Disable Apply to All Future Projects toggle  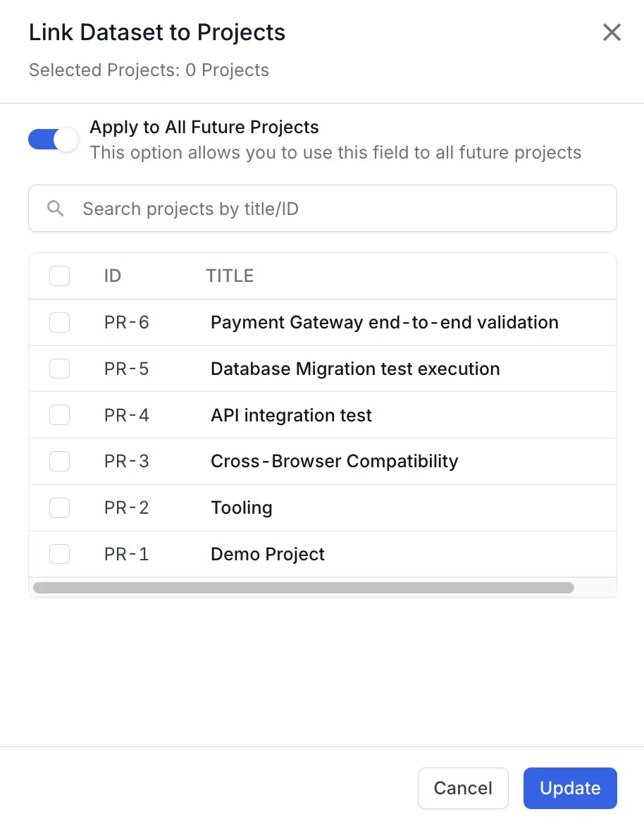click(53, 140)
